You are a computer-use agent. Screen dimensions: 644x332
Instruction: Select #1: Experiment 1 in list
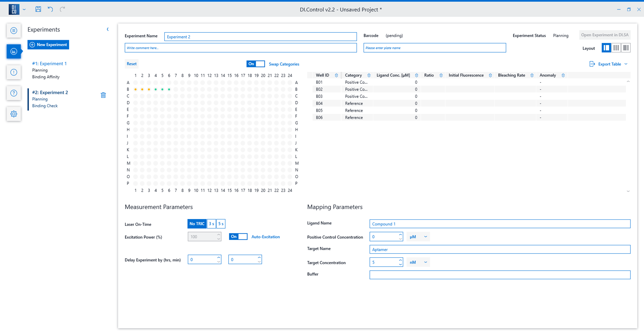tap(49, 64)
